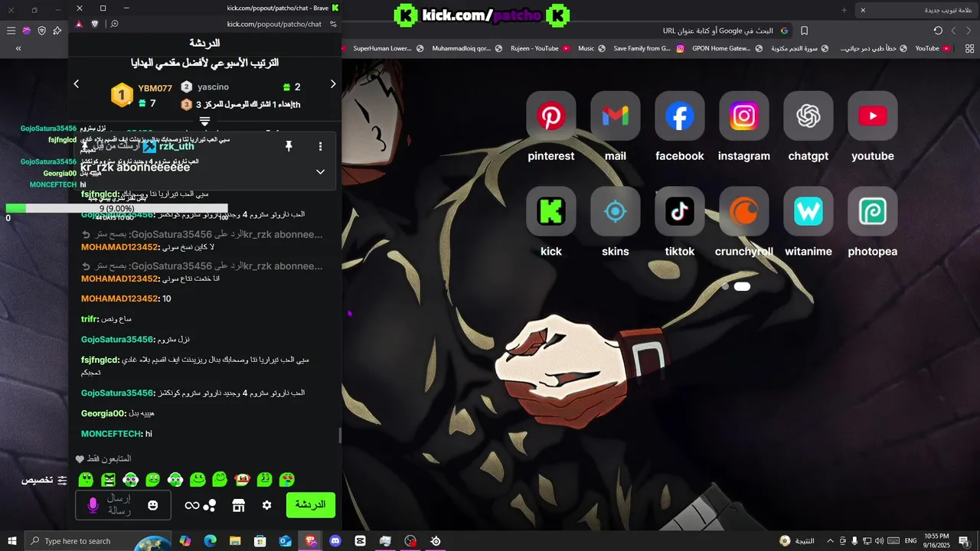980x551 pixels.
Task: Click the infinity icon in chat toolbar
Action: (x=192, y=505)
